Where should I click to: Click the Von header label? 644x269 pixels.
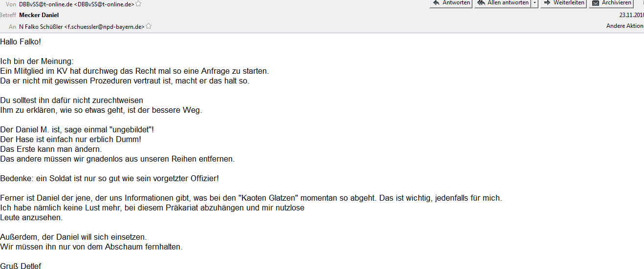click(11, 4)
